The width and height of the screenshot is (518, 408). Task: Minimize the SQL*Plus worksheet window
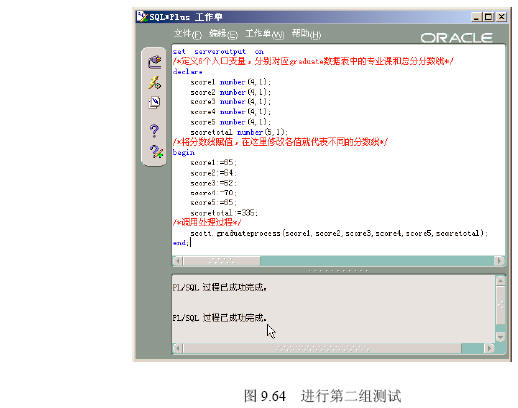(476, 17)
